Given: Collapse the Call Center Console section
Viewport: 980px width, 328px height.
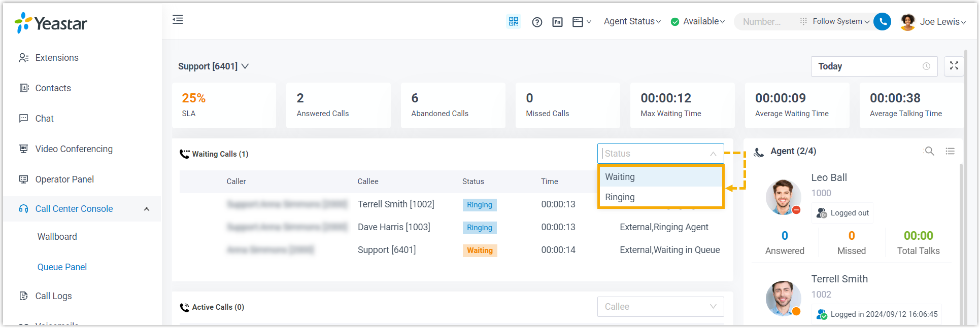Looking at the screenshot, I should (x=146, y=209).
